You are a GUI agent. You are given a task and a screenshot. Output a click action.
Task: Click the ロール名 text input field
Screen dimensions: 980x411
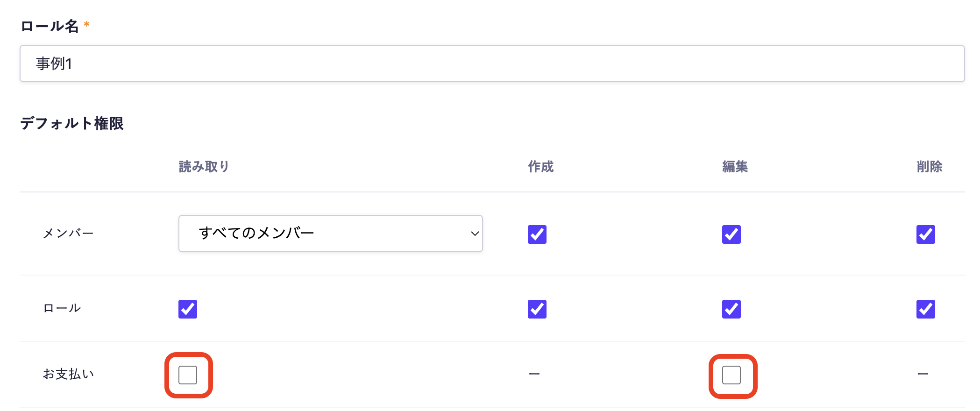coord(491,64)
